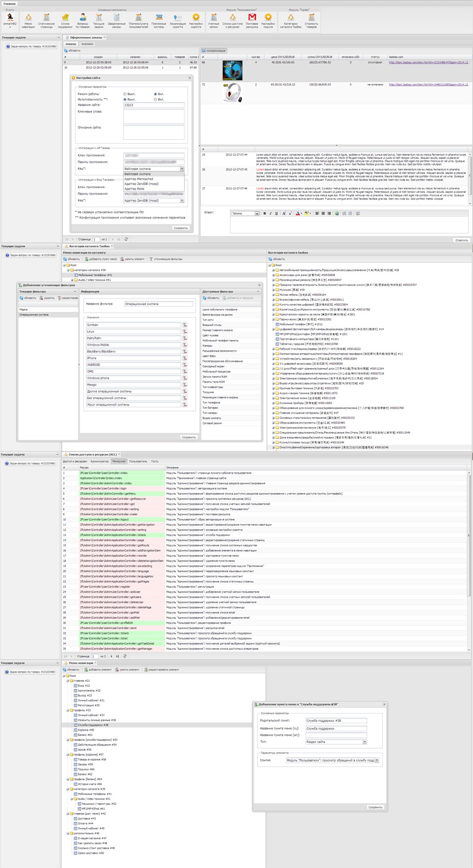The height and width of the screenshot is (868, 473).
Task: Click добавить пункт меню button
Action: point(101,259)
